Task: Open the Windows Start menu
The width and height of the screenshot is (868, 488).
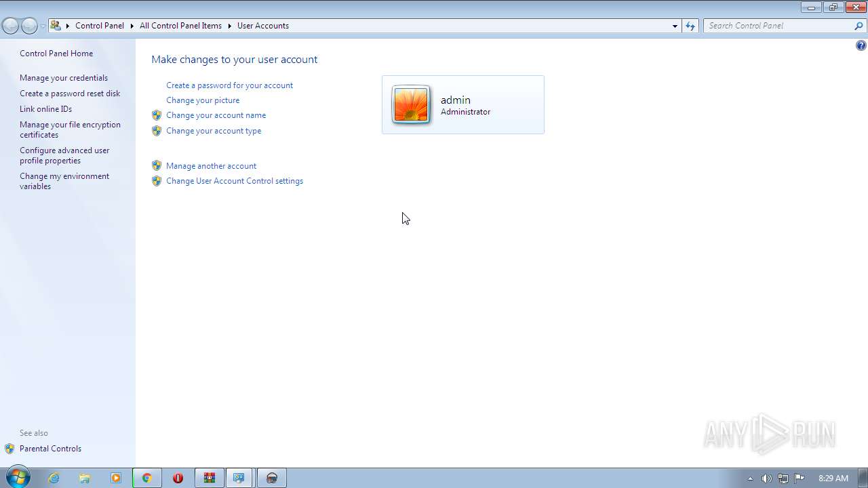Action: click(x=17, y=478)
